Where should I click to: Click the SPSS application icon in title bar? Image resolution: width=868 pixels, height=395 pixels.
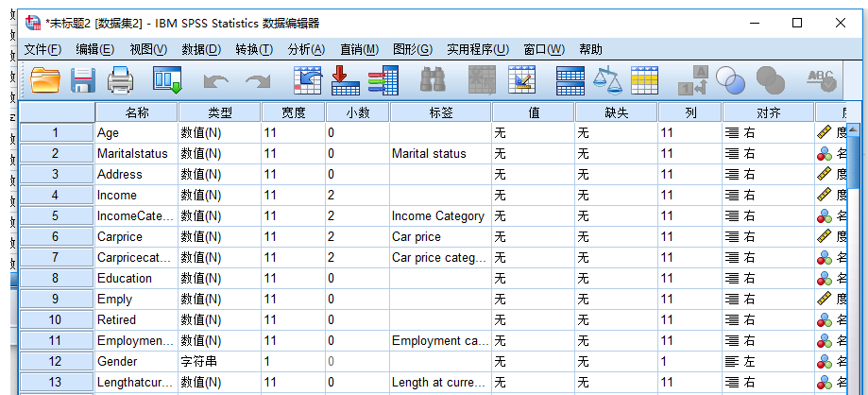(33, 22)
